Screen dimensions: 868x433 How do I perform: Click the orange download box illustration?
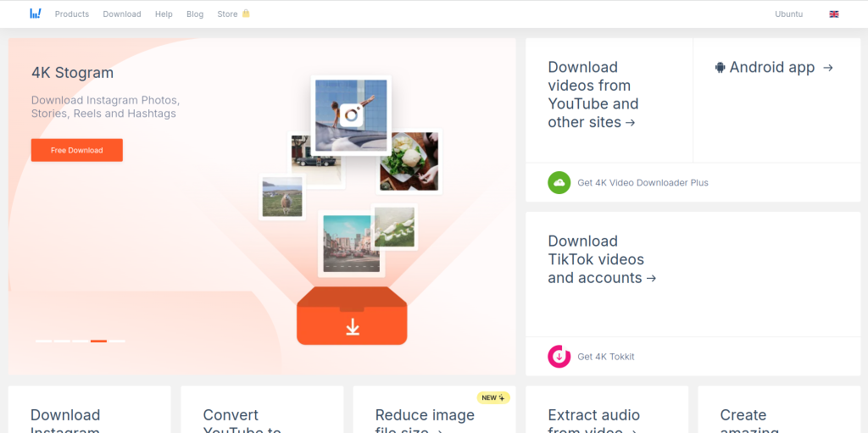coord(352,316)
